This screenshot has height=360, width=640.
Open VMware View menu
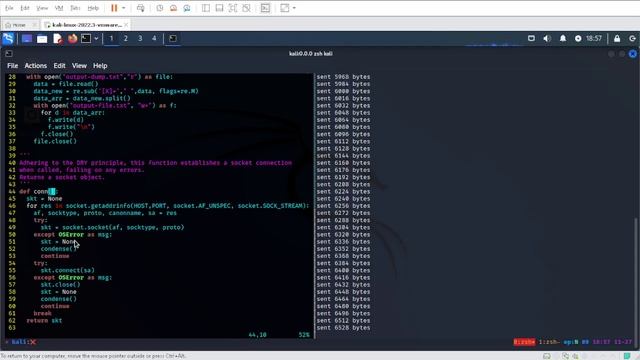click(x=42, y=8)
